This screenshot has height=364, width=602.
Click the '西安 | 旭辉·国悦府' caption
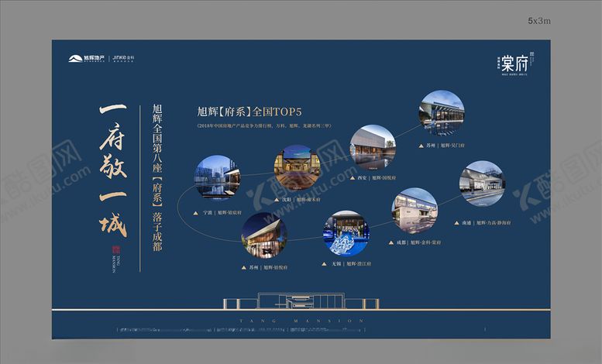[377, 178]
